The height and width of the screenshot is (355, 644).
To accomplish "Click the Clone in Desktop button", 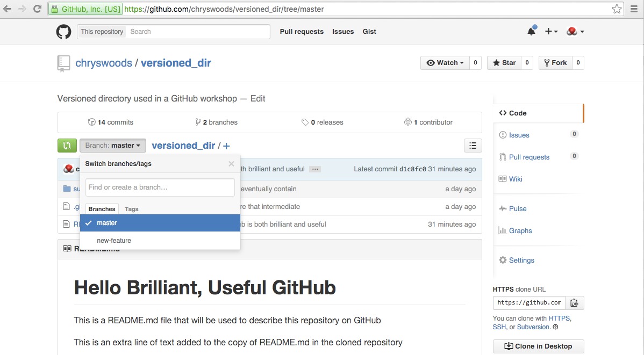I will coord(538,346).
